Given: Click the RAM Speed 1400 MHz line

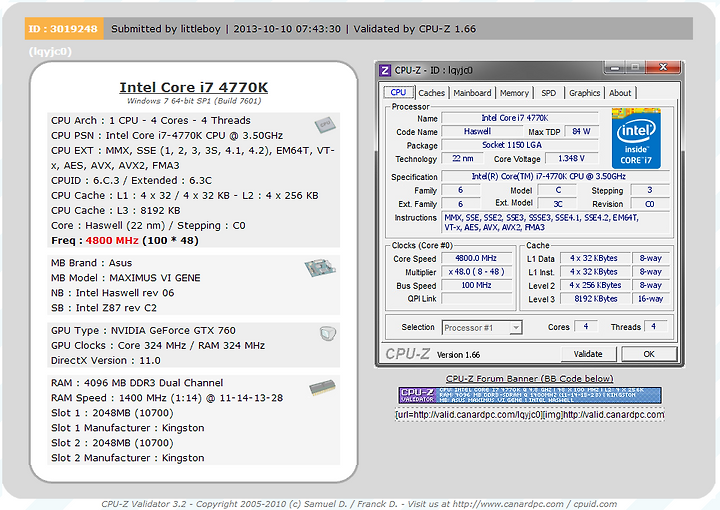Looking at the screenshot, I should (x=167, y=398).
